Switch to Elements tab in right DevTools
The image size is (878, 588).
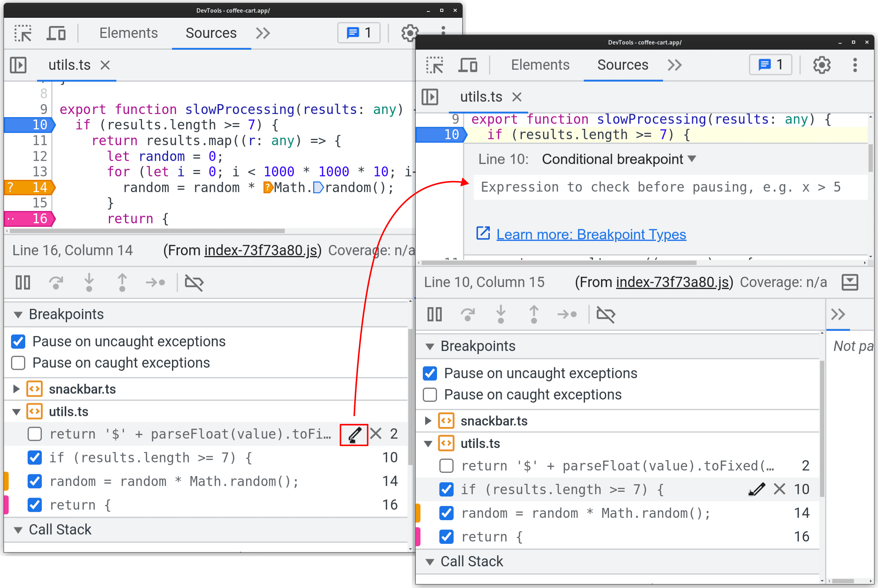pyautogui.click(x=540, y=65)
